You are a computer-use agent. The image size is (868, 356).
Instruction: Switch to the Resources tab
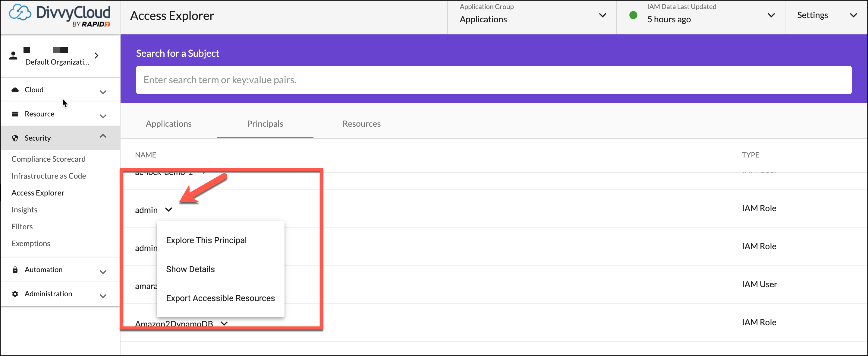click(361, 124)
